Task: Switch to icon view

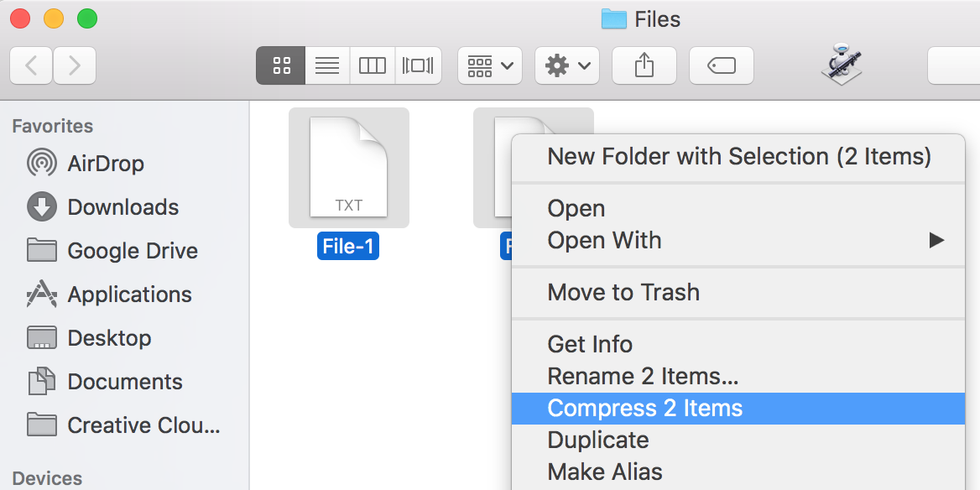Action: pyautogui.click(x=281, y=65)
